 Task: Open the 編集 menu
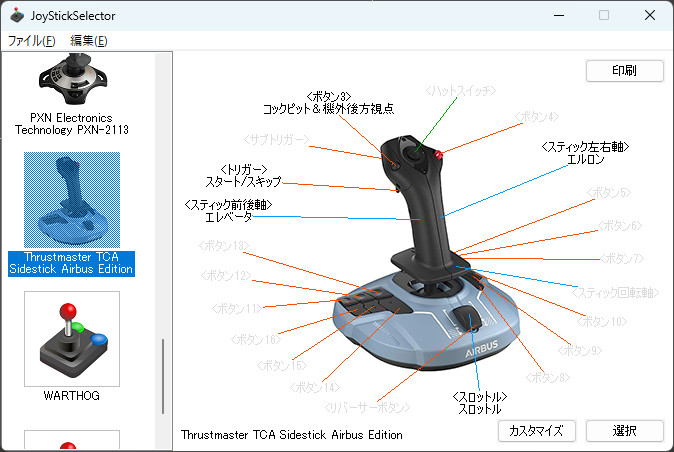[89, 41]
